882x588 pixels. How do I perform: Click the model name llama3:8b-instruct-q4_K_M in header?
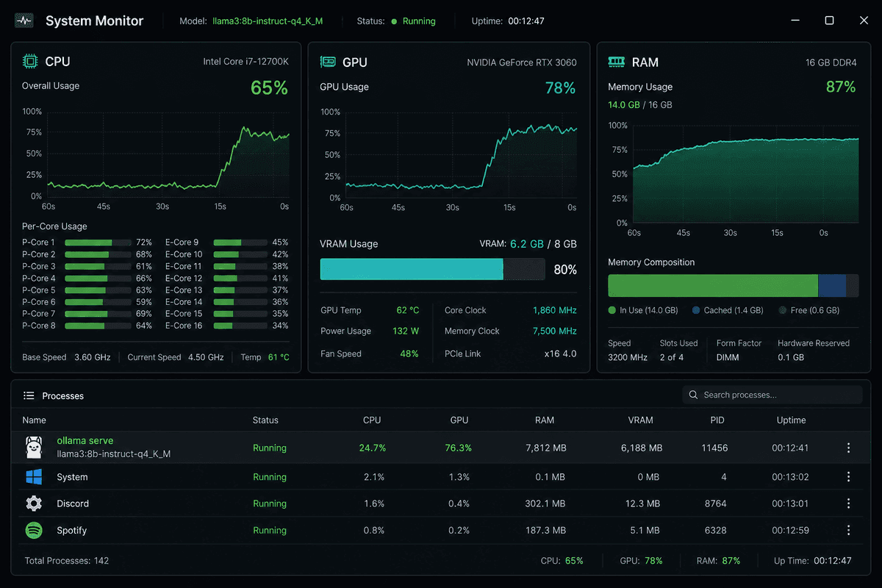[x=268, y=21]
